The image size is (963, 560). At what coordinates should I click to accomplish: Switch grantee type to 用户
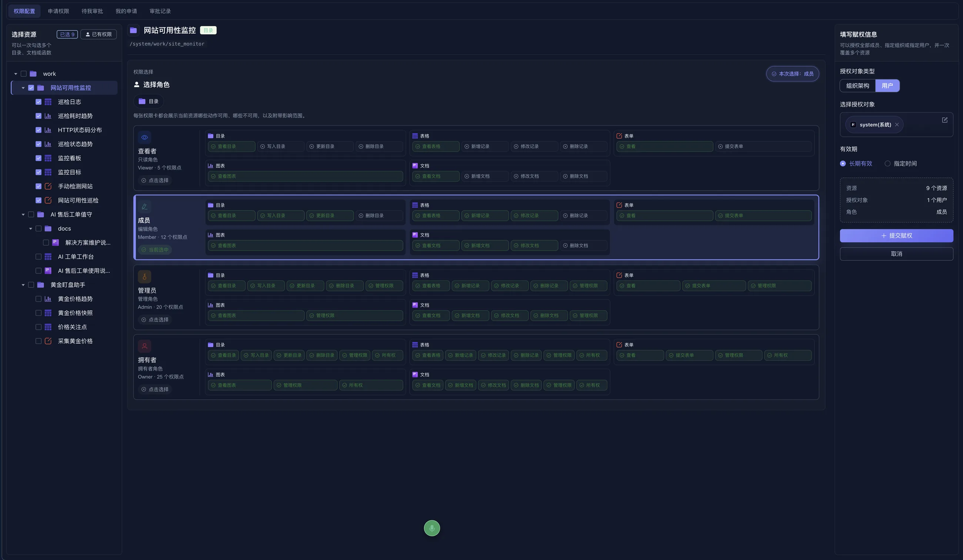[887, 85]
